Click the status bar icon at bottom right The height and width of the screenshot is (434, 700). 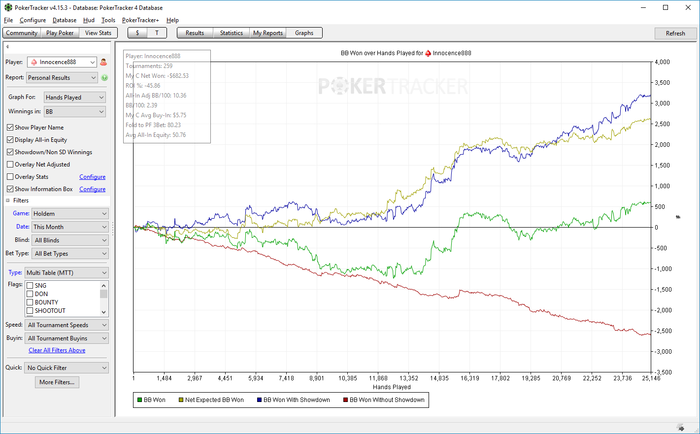pyautogui.click(x=680, y=428)
